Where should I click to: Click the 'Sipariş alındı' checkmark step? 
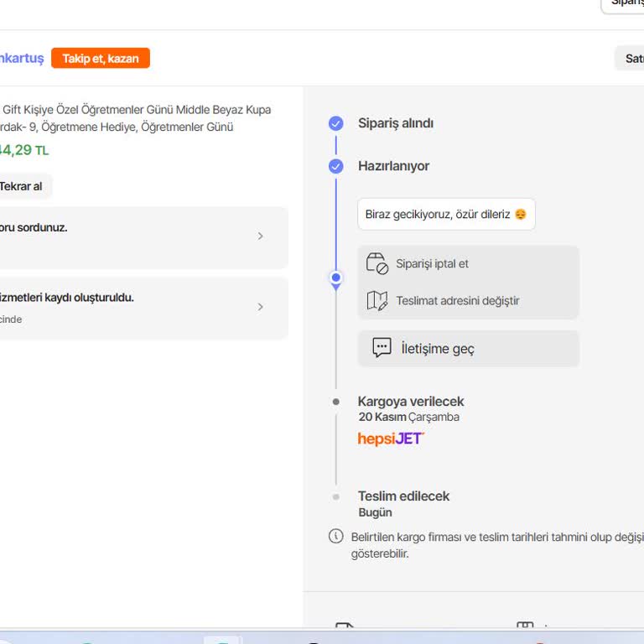(336, 123)
